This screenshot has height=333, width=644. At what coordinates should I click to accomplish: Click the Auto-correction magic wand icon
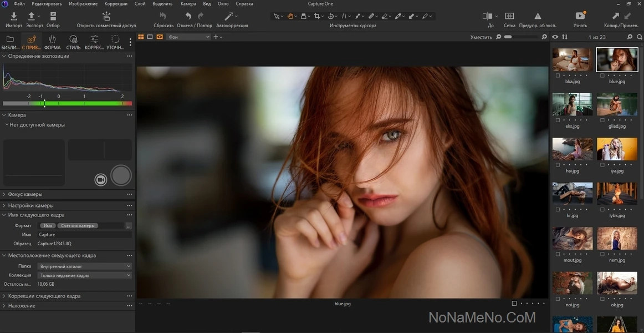[x=228, y=17]
